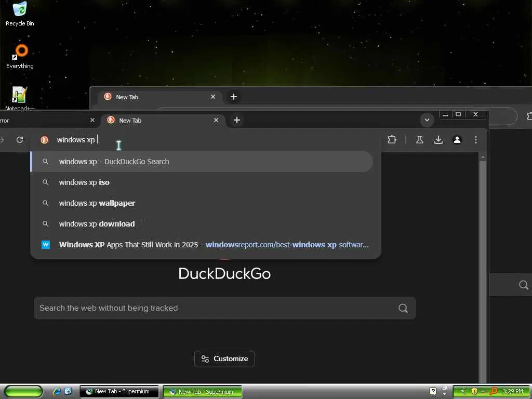
Task: Switch to the New Tab in front window
Action: point(163,121)
